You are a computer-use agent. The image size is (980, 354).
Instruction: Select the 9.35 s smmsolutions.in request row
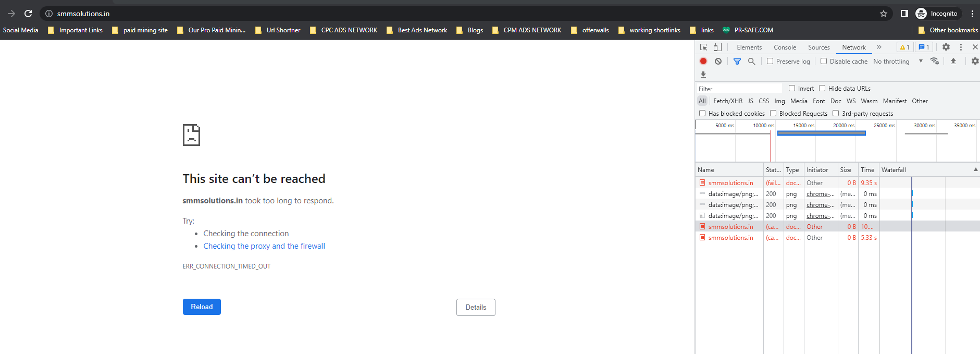click(x=837, y=183)
